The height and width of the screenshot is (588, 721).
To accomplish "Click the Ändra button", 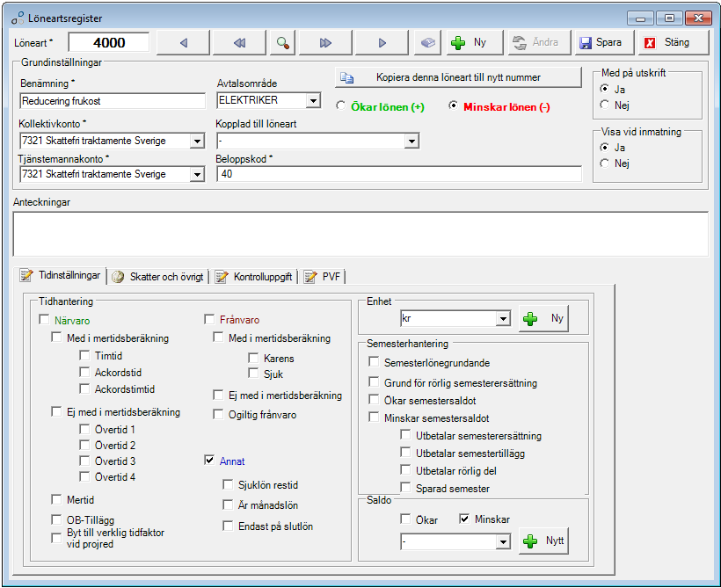I will pyautogui.click(x=540, y=43).
